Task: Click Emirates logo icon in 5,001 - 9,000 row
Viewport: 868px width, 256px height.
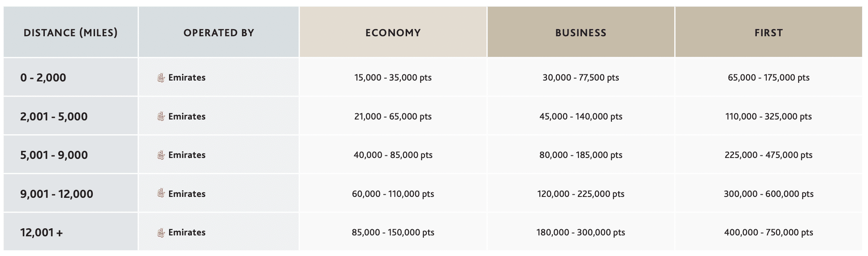Action: [x=161, y=155]
